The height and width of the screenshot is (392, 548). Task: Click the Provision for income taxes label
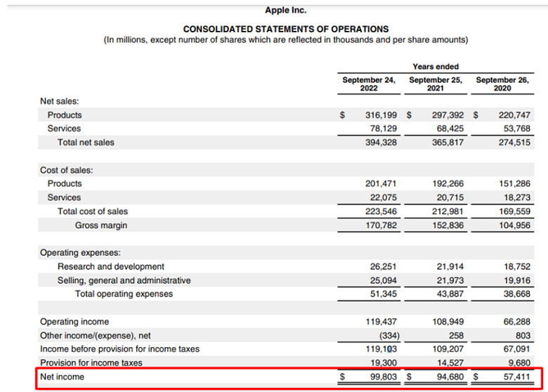91,362
